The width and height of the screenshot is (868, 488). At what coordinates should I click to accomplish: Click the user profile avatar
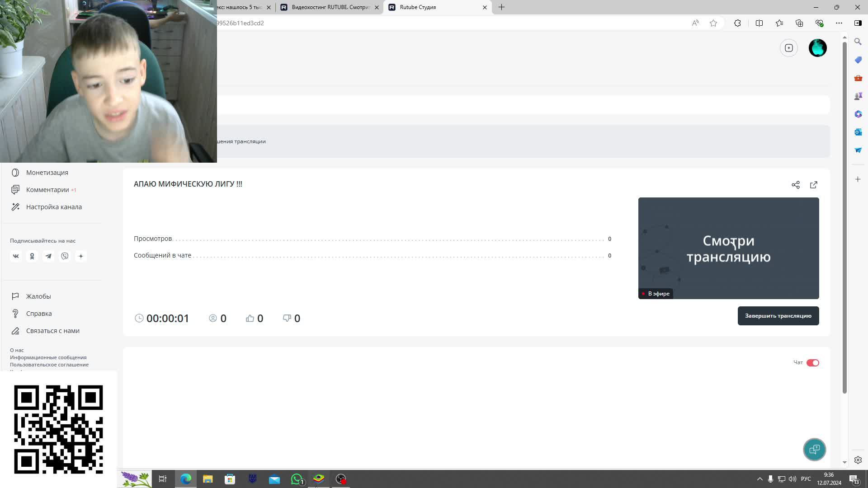click(x=817, y=48)
